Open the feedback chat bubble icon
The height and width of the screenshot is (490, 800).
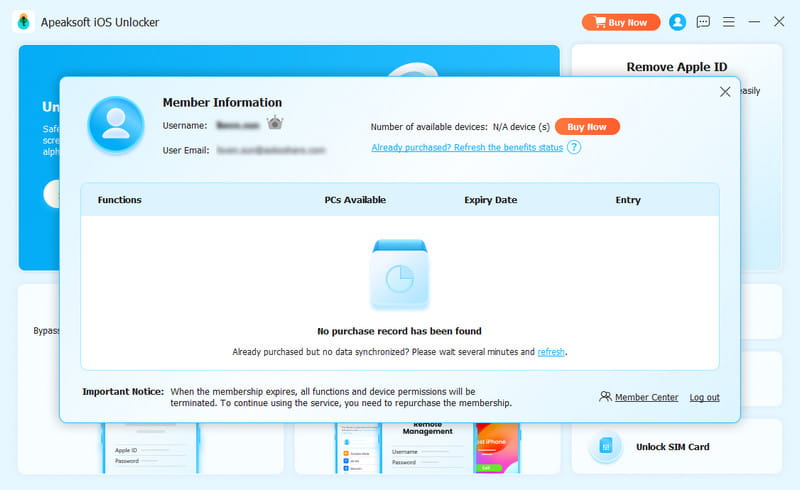(x=703, y=22)
